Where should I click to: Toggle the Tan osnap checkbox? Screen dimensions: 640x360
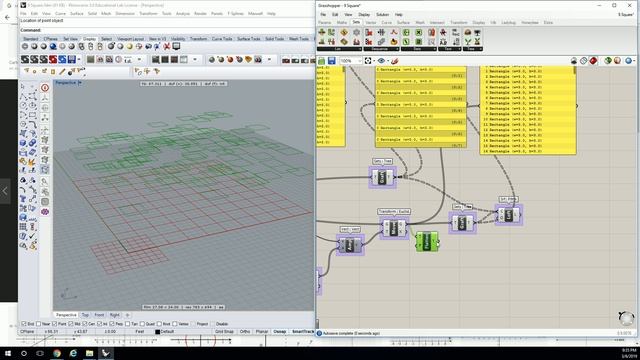[128, 324]
